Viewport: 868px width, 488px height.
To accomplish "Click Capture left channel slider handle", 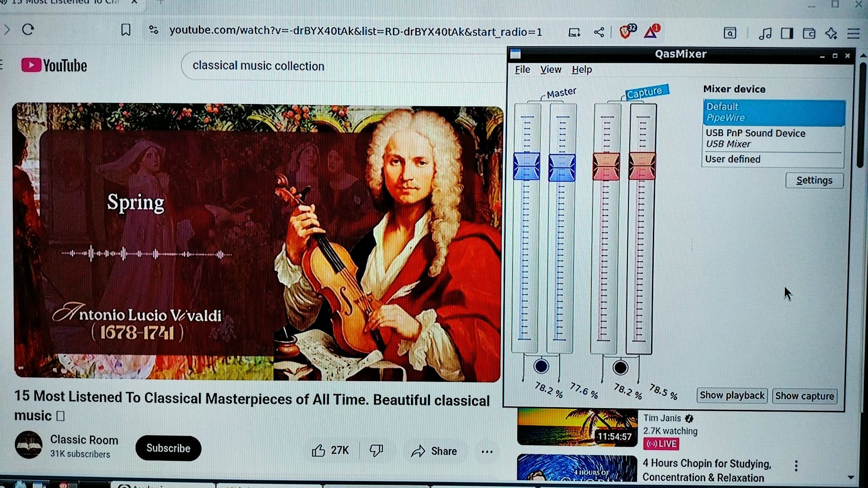I will pyautogui.click(x=606, y=166).
